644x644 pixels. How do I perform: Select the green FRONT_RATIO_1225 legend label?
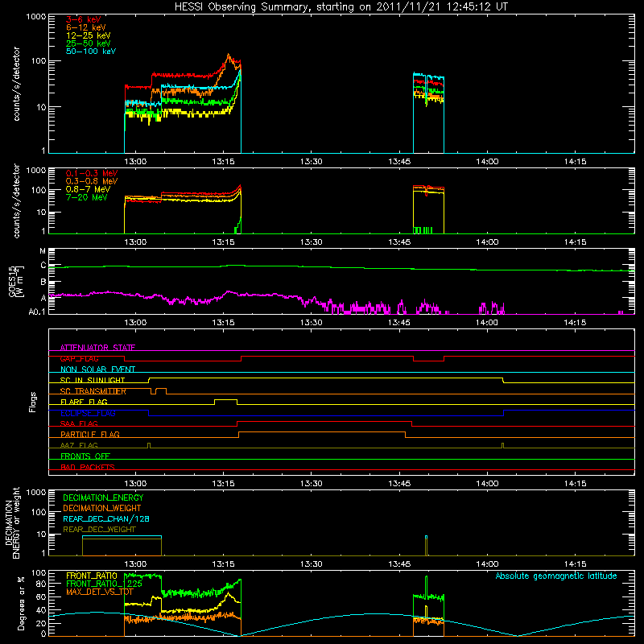click(x=104, y=584)
